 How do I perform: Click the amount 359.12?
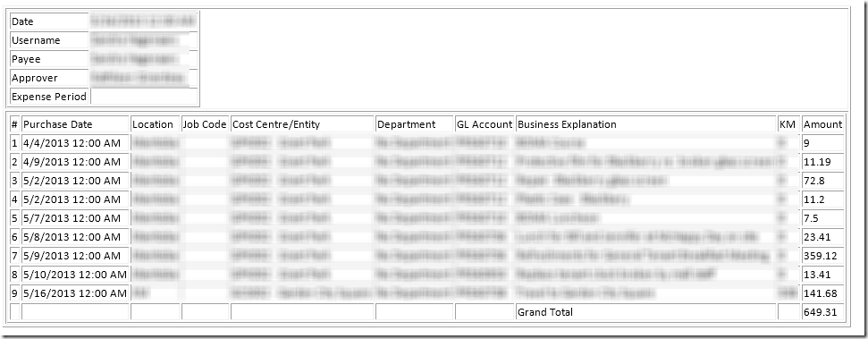click(822, 256)
